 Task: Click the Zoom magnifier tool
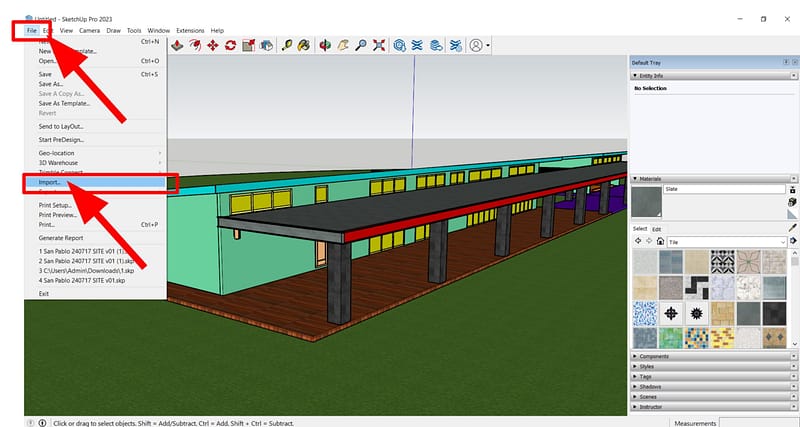click(359, 46)
